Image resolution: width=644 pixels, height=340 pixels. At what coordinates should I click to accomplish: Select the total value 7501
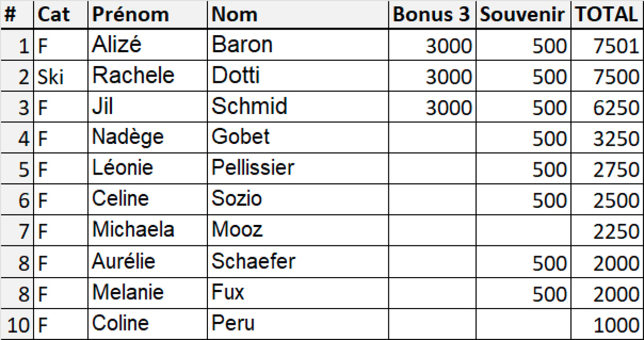coord(606,45)
